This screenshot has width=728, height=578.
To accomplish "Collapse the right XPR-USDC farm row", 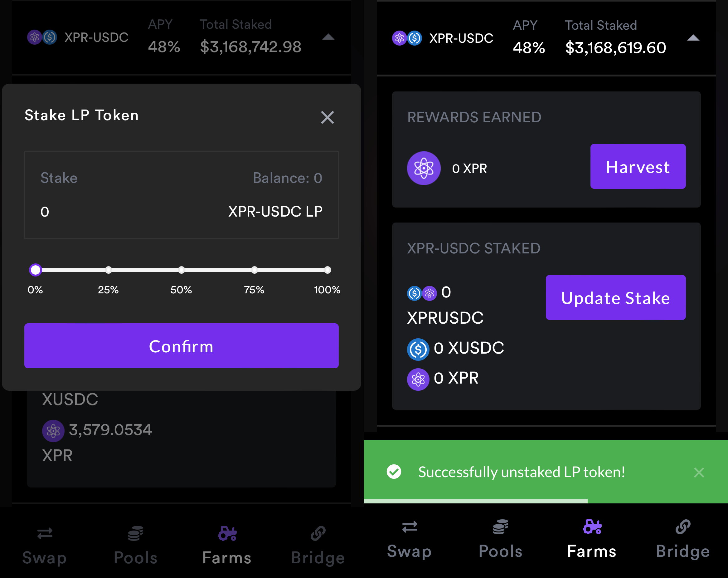I will [693, 38].
